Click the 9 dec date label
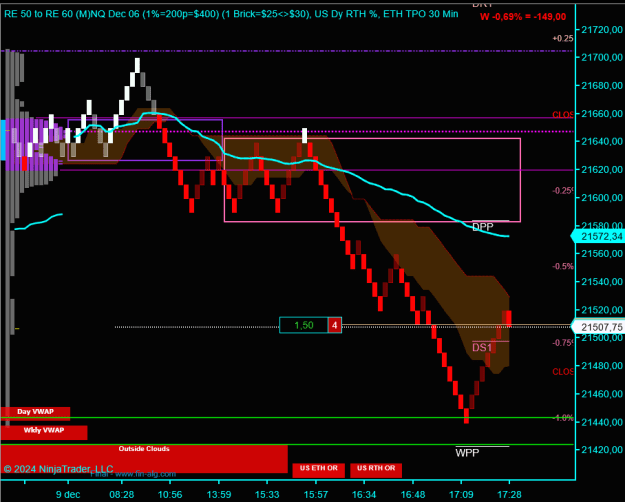 (68, 495)
